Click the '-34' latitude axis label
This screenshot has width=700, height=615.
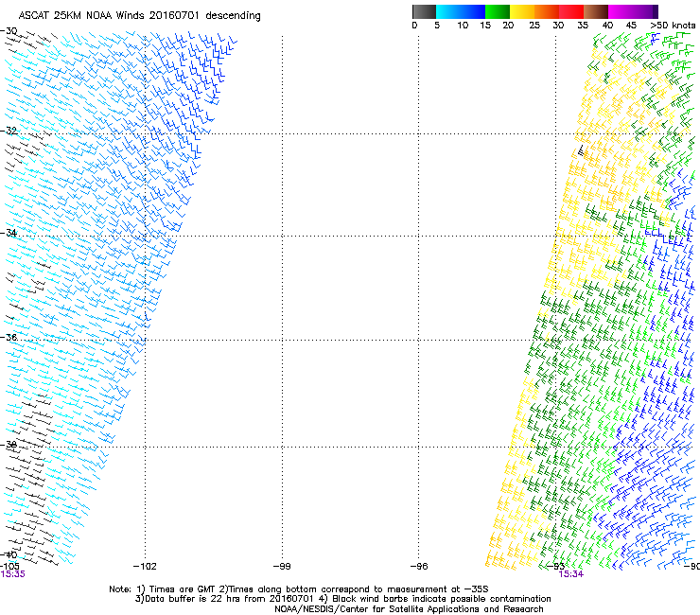[9, 233]
